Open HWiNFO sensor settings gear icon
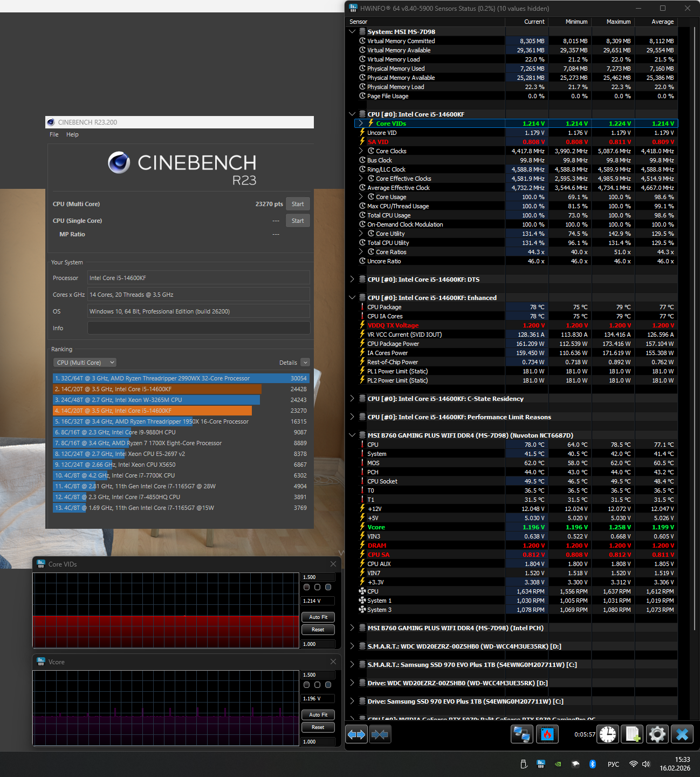The width and height of the screenshot is (700, 777). click(657, 734)
